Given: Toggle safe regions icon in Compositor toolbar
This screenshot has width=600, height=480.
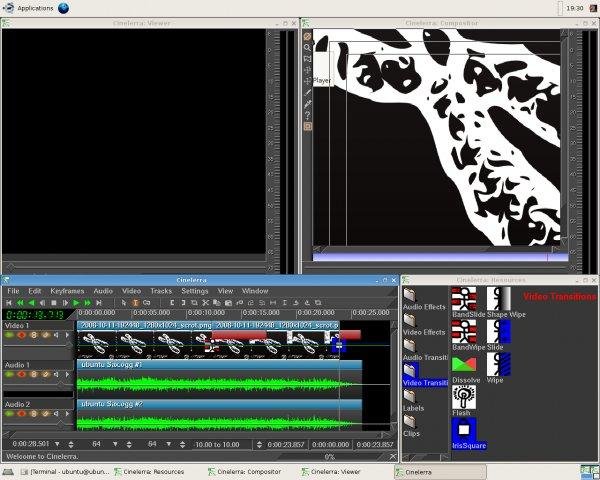Looking at the screenshot, I should [x=308, y=127].
